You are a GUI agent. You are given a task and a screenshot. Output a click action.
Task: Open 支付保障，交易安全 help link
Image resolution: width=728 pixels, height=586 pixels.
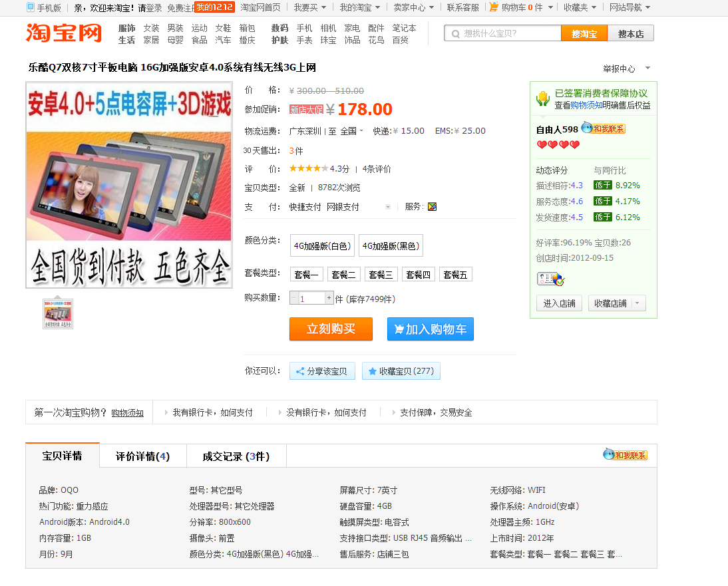point(436,412)
